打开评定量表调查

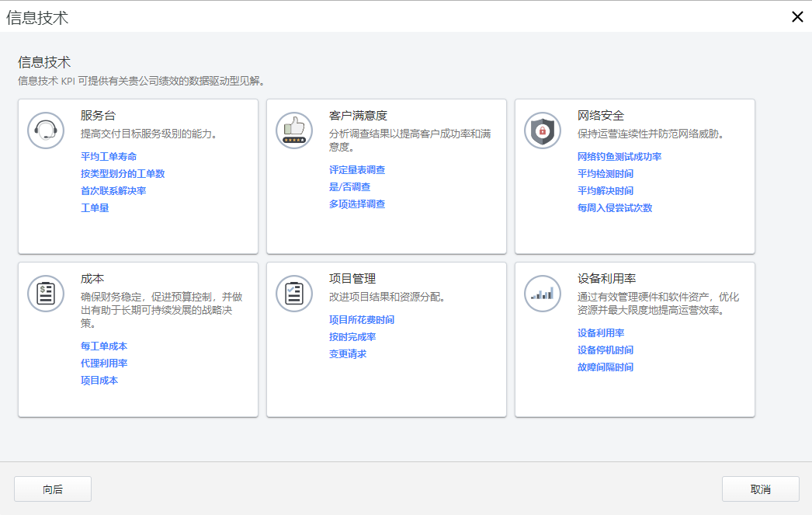(358, 169)
